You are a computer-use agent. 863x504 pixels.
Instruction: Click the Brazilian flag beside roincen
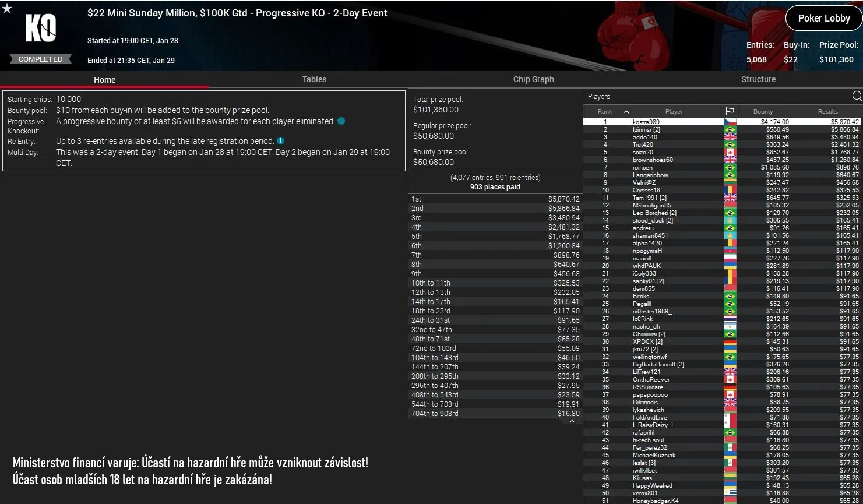[x=730, y=167]
